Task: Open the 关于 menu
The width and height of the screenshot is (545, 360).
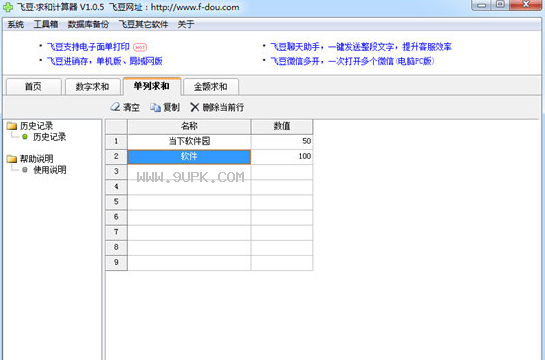Action: pyautogui.click(x=186, y=24)
